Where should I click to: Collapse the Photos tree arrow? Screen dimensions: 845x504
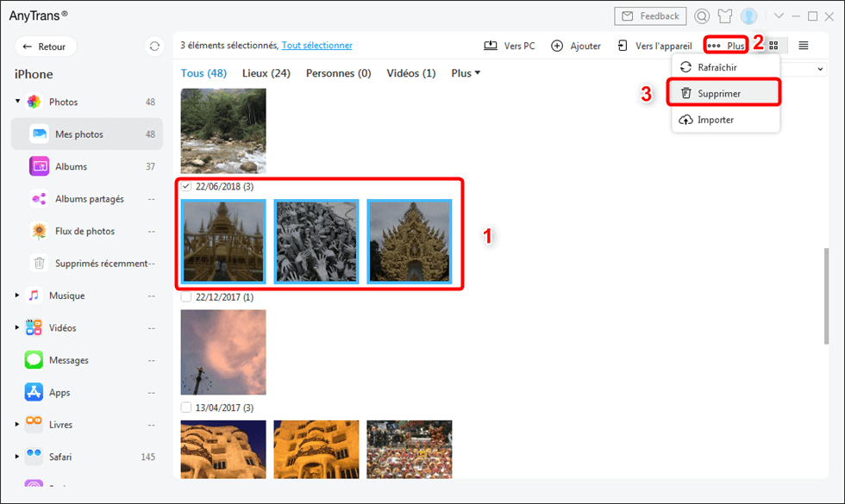(x=17, y=102)
